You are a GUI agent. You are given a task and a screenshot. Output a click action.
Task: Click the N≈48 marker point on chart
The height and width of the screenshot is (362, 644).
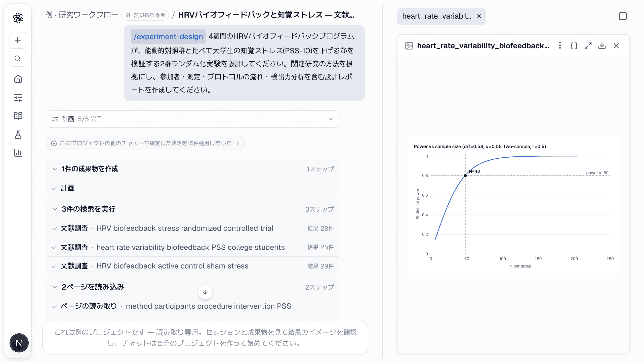coord(465,176)
